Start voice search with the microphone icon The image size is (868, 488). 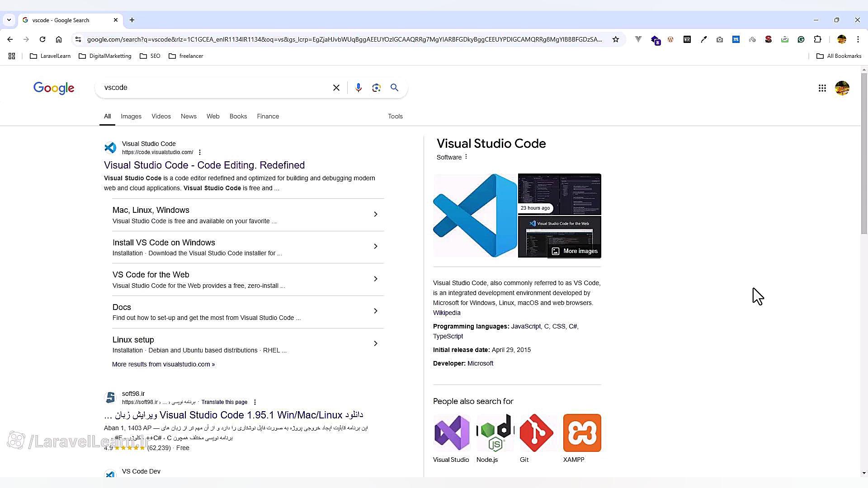[x=359, y=88]
